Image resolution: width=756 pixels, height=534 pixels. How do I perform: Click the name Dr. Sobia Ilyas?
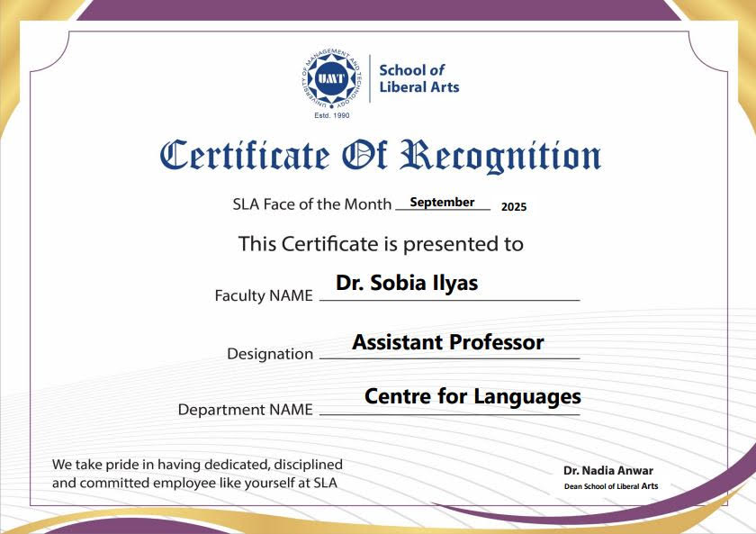[x=407, y=283]
